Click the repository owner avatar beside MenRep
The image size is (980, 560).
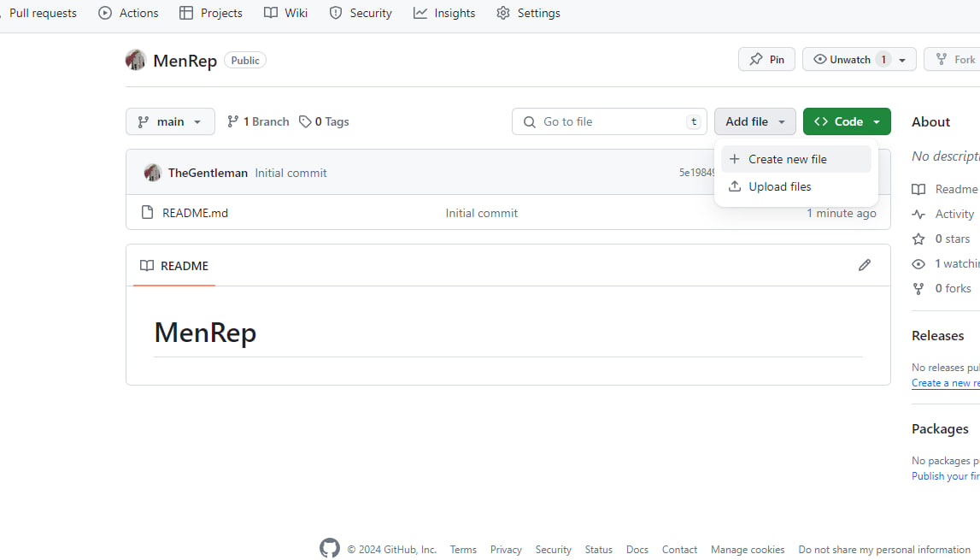pyautogui.click(x=136, y=60)
